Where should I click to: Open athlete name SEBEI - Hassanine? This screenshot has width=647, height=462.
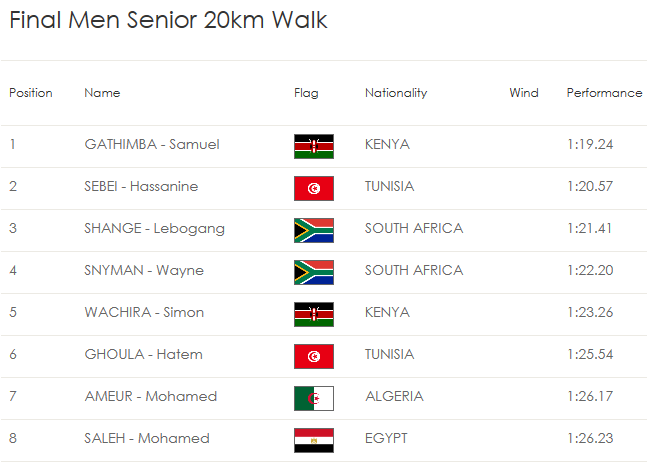[x=141, y=186]
